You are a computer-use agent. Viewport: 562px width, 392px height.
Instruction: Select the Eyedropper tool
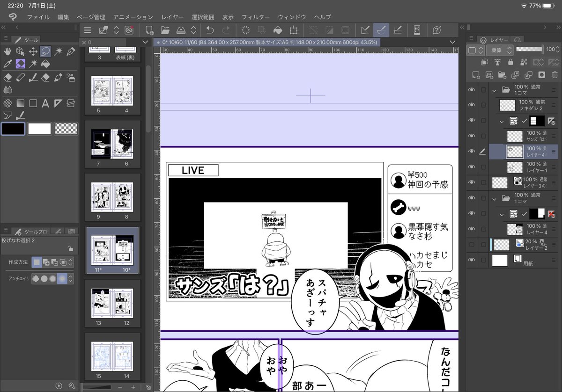7,64
